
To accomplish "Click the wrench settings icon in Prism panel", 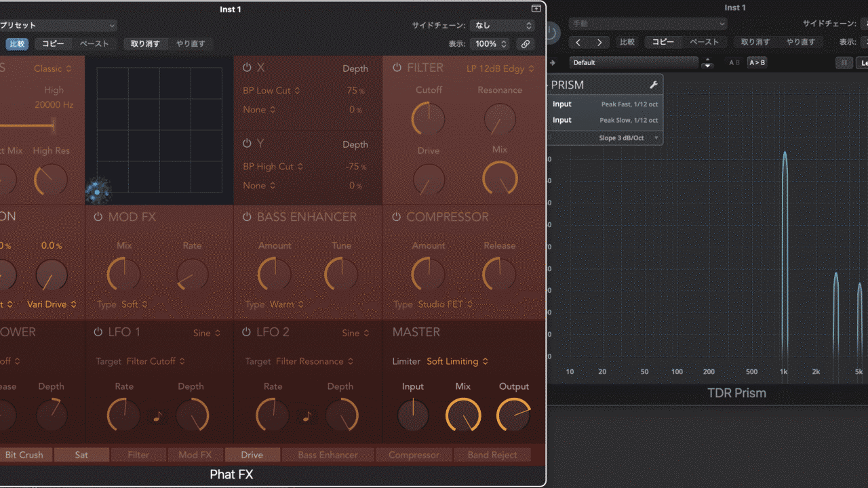I will [x=653, y=85].
